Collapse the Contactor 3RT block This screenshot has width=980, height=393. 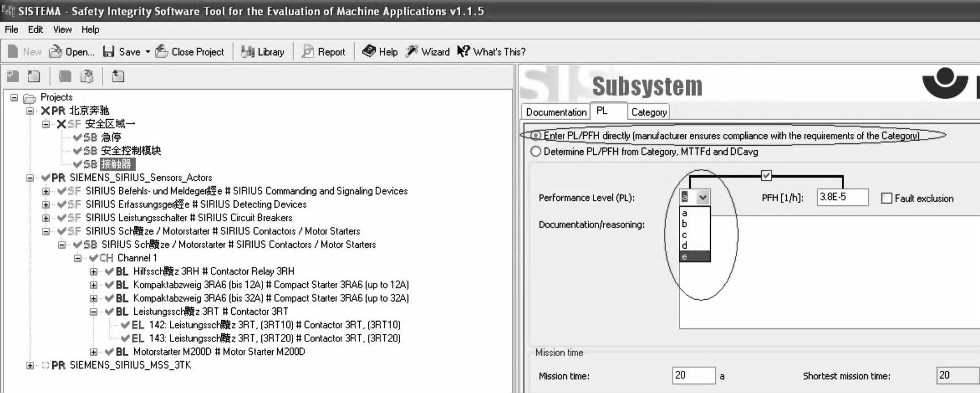coord(94,312)
